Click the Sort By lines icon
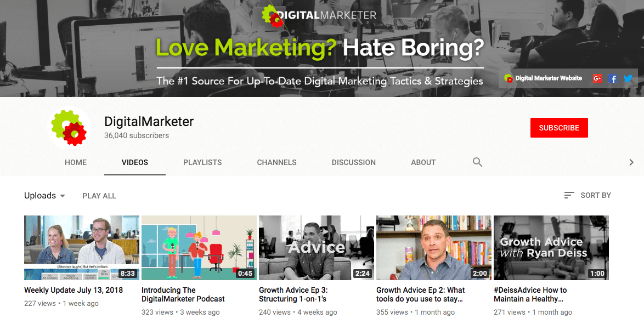This screenshot has width=644, height=324. (569, 196)
